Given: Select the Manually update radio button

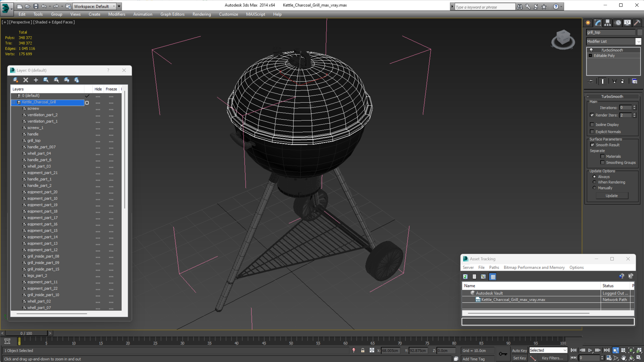Looking at the screenshot, I should 594,188.
